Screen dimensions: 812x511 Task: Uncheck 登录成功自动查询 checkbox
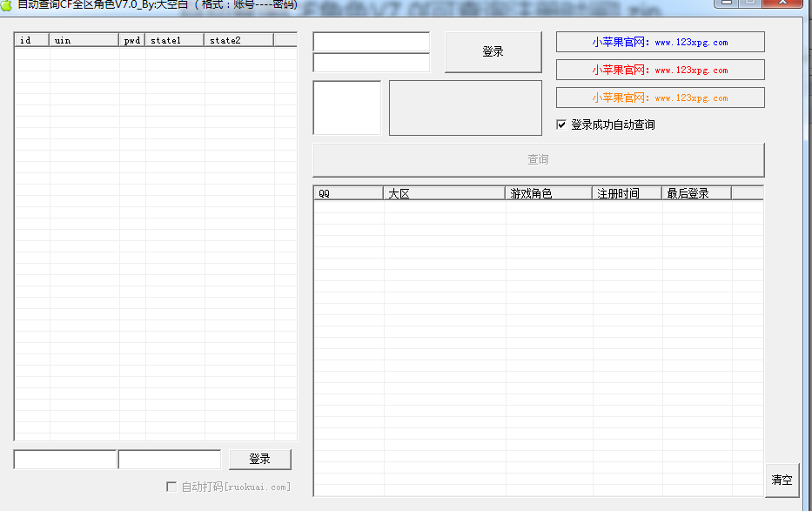[561, 124]
